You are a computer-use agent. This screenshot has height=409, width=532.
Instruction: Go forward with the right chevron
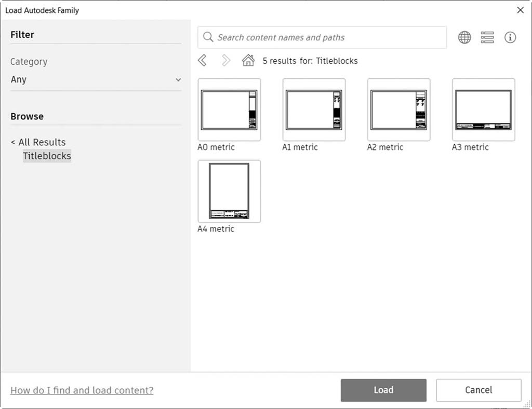[225, 61]
